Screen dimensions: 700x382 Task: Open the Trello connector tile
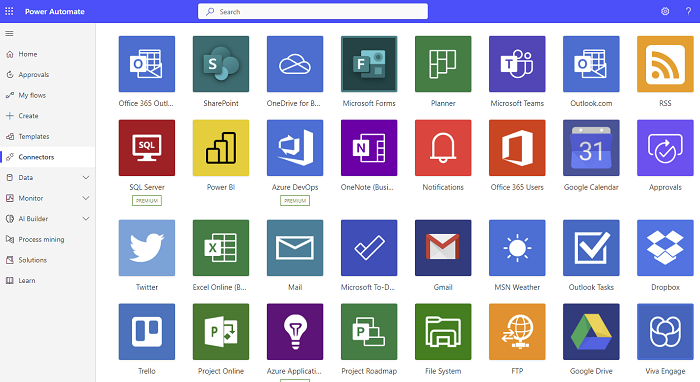click(x=147, y=332)
